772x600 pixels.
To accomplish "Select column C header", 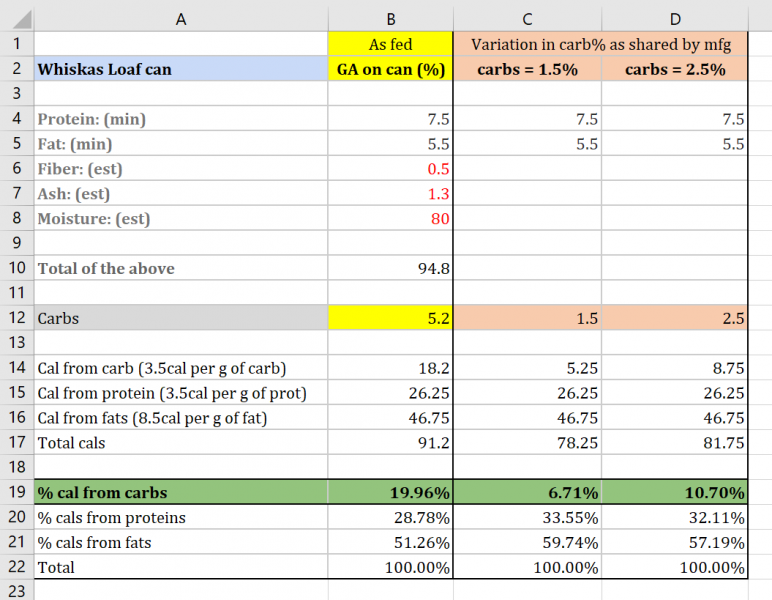I will [527, 17].
